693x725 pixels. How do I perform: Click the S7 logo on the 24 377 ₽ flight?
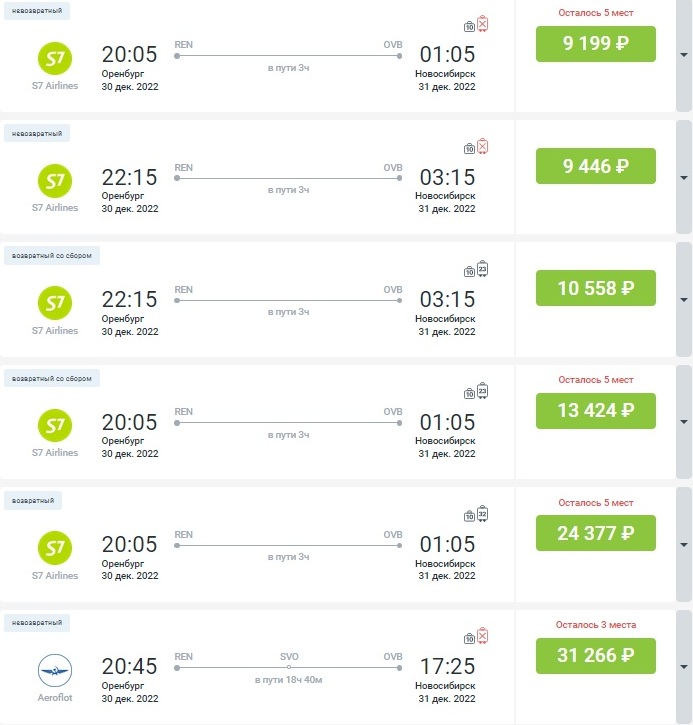55,547
